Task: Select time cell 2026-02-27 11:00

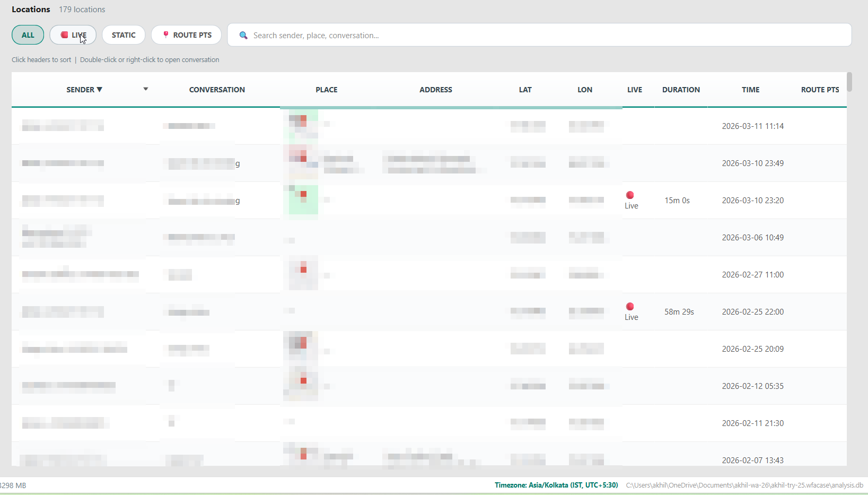Action: tap(752, 275)
